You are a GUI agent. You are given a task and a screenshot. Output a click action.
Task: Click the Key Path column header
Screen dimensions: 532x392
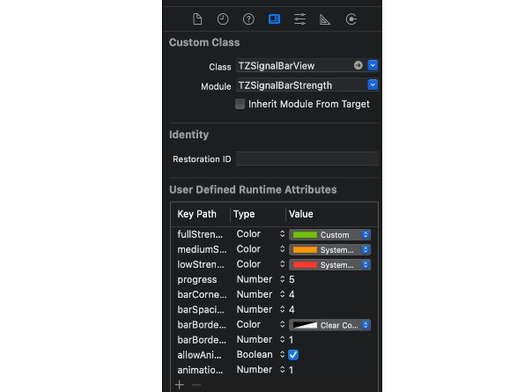tap(196, 214)
